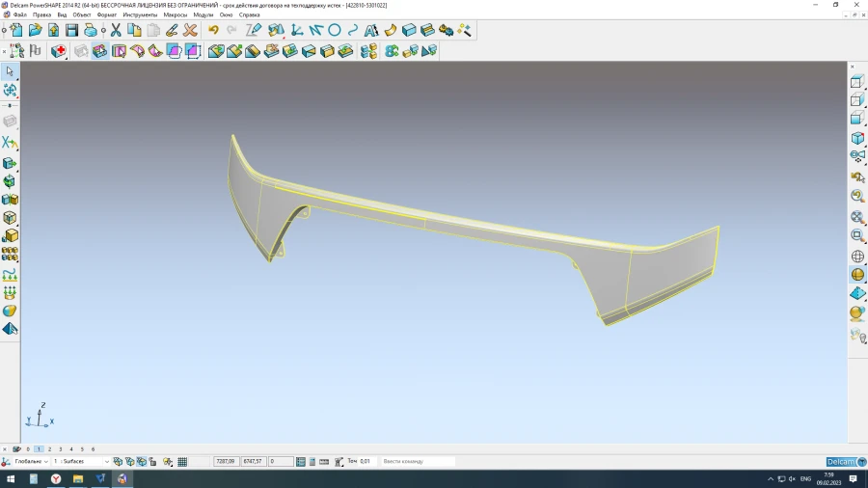Open the Макросы menu
The image size is (868, 488).
176,15
